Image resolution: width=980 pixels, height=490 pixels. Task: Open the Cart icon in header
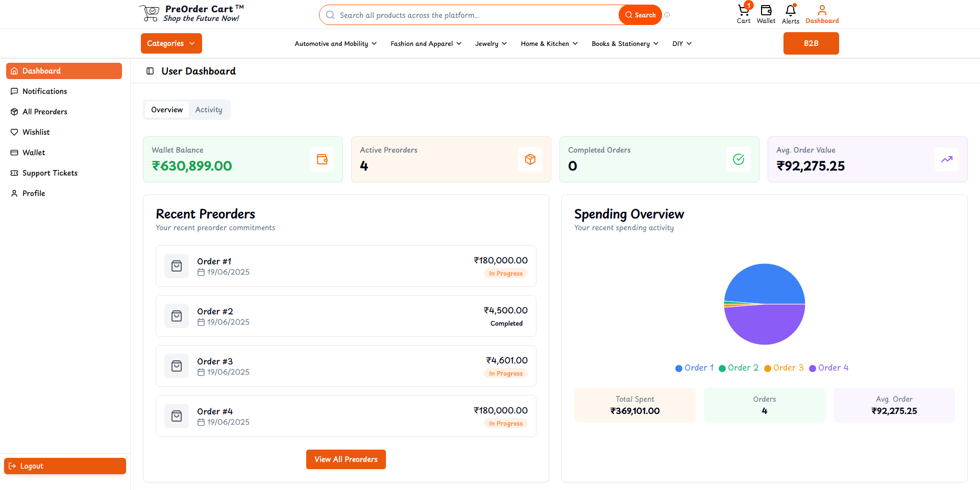pyautogui.click(x=743, y=11)
